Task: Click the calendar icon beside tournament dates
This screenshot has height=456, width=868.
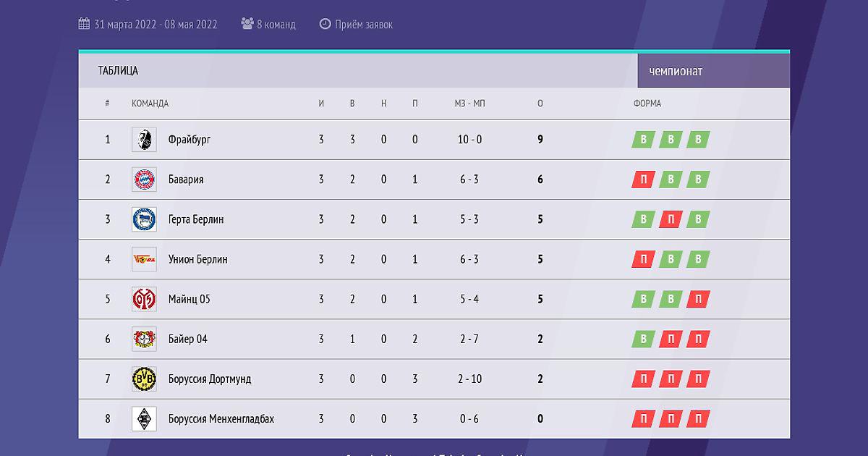Action: 85,24
